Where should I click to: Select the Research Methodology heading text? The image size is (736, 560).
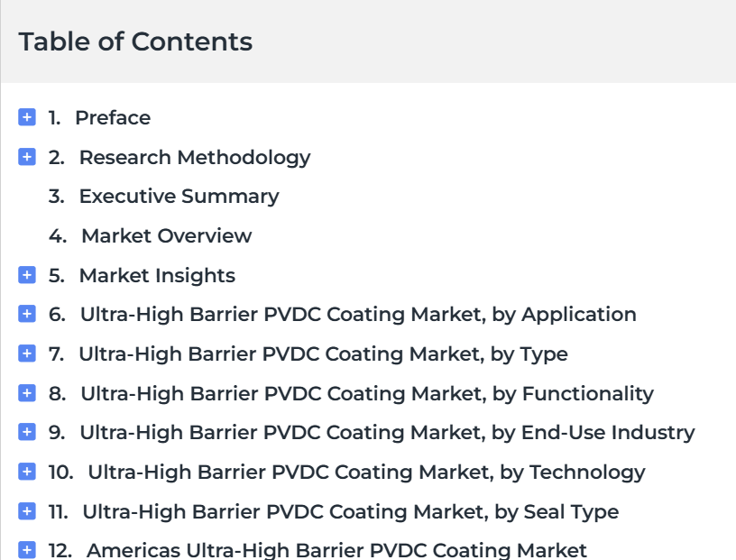coord(195,158)
